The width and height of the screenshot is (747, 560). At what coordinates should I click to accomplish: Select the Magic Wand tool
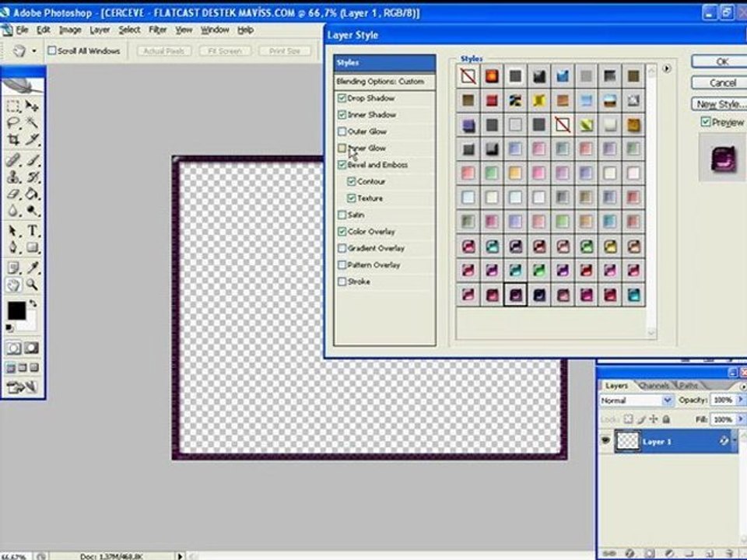32,123
